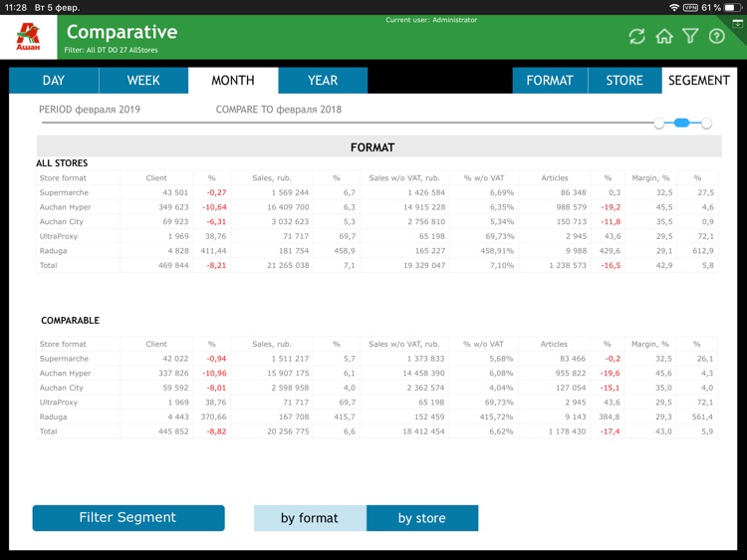The height and width of the screenshot is (560, 747).
Task: Click 'Articles' header in COMPARABLE table
Action: tap(554, 344)
